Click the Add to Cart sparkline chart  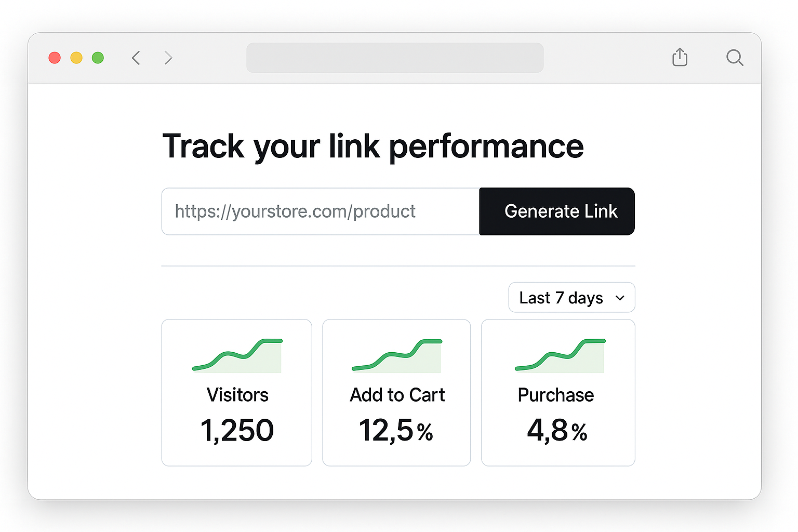coord(397,356)
